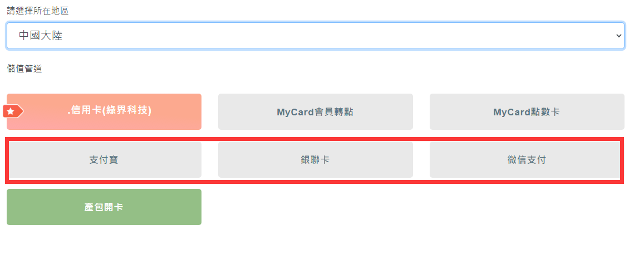
Task: Open MyCard member point transfer option
Action: pyautogui.click(x=316, y=111)
